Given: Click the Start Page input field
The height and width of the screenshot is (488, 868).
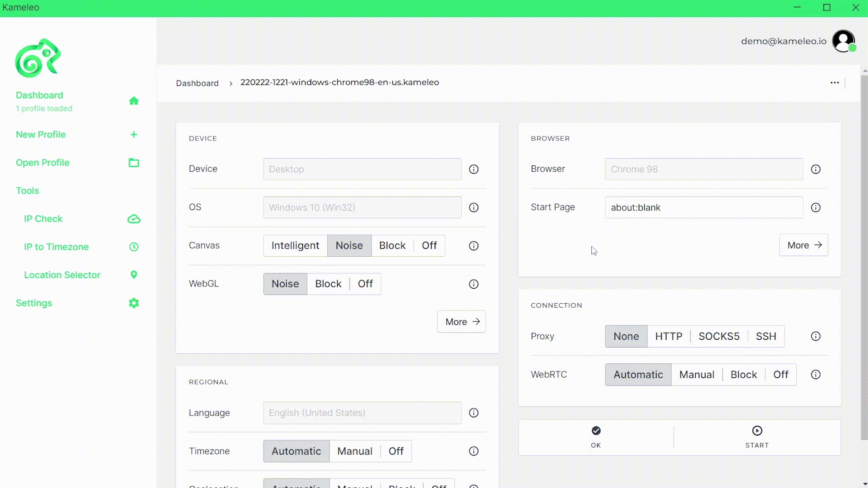Looking at the screenshot, I should (x=704, y=207).
